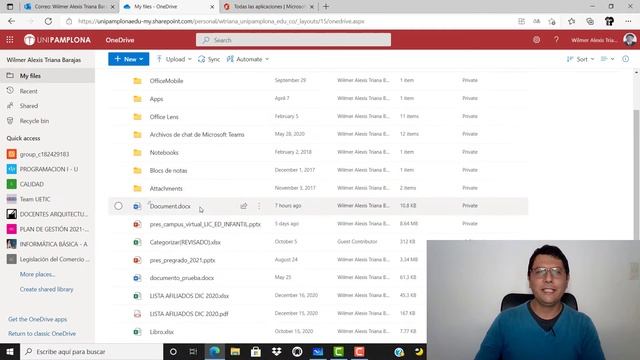
Task: Click Create shared library link
Action: [47, 289]
